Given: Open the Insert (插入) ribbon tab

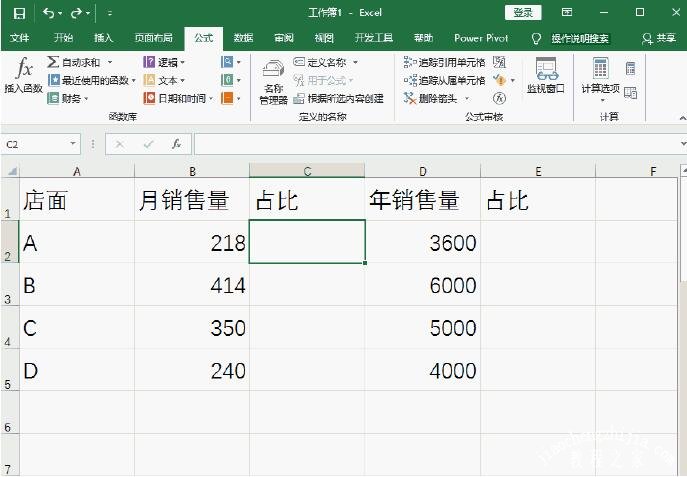Looking at the screenshot, I should click(x=103, y=38).
